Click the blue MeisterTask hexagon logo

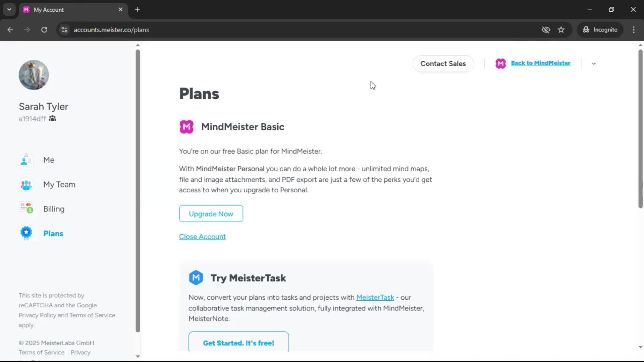(196, 278)
